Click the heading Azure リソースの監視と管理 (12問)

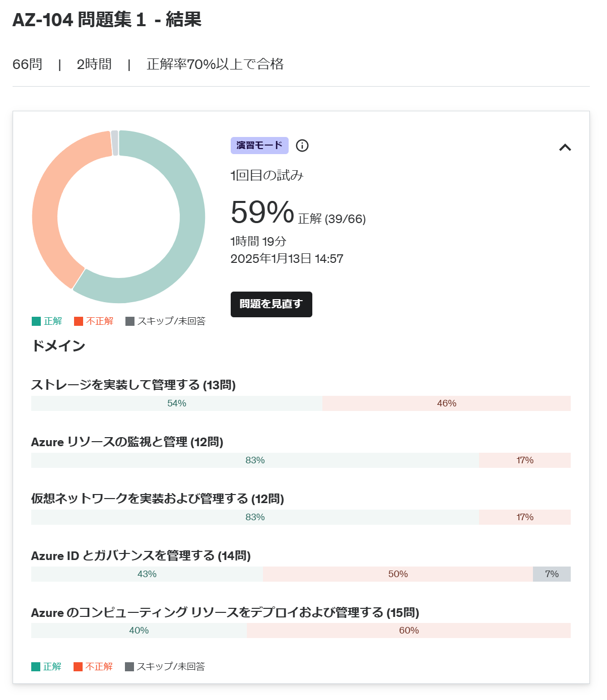click(127, 442)
